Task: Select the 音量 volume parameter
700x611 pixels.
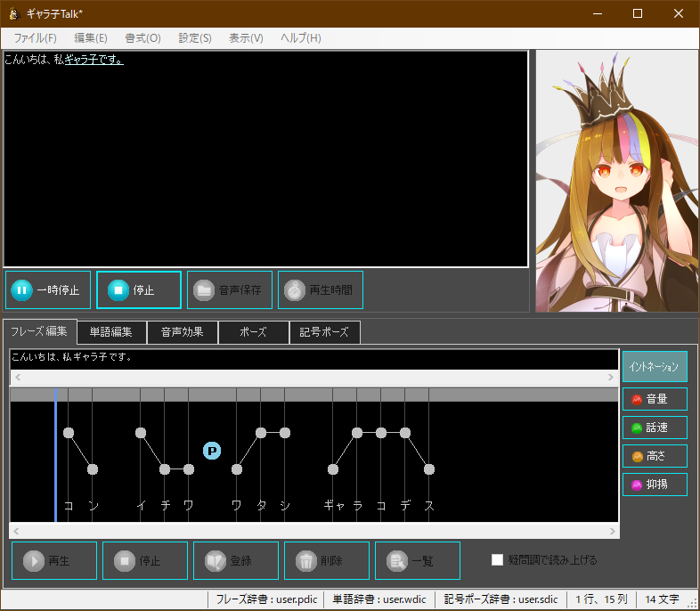Action: pos(655,399)
